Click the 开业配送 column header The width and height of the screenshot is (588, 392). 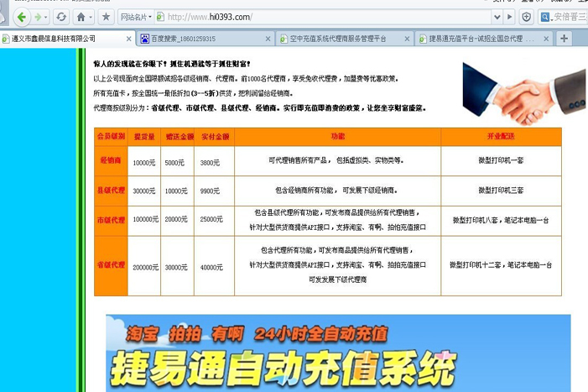point(501,137)
